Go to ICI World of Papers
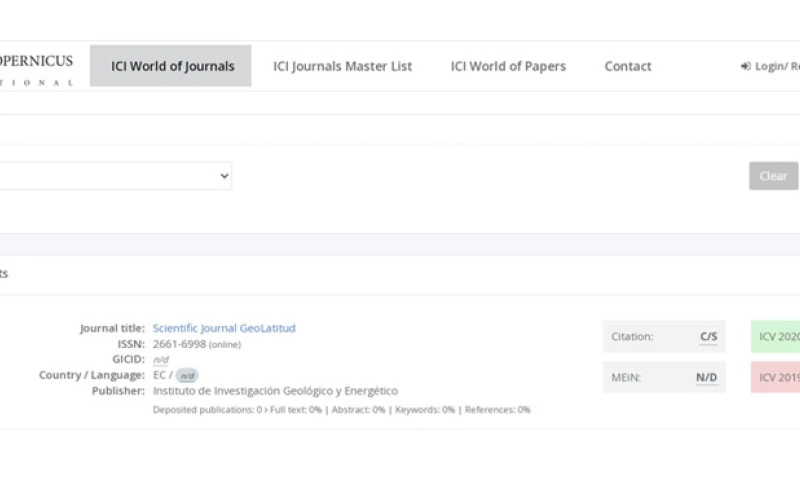 click(507, 66)
